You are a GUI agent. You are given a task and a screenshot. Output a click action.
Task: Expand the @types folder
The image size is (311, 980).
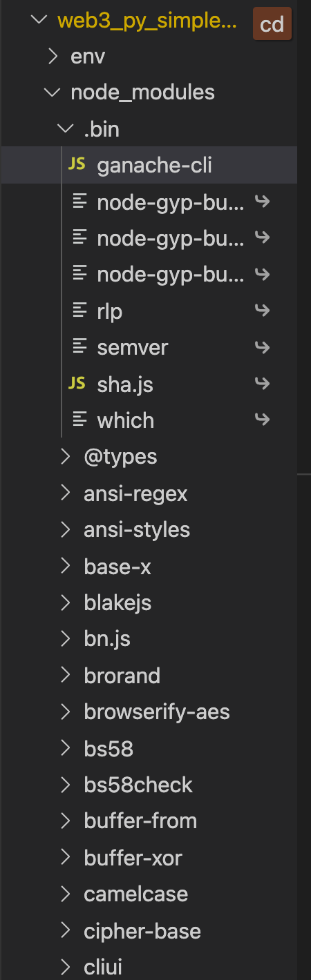66,456
